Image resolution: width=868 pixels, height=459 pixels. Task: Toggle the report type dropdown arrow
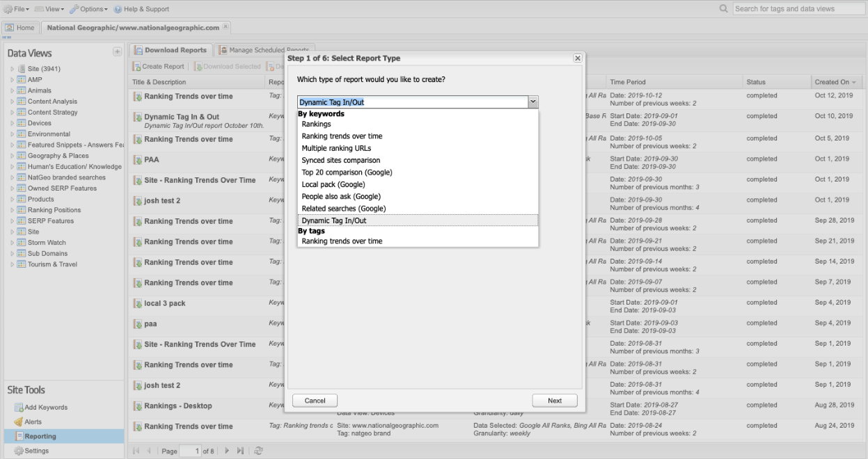click(533, 102)
